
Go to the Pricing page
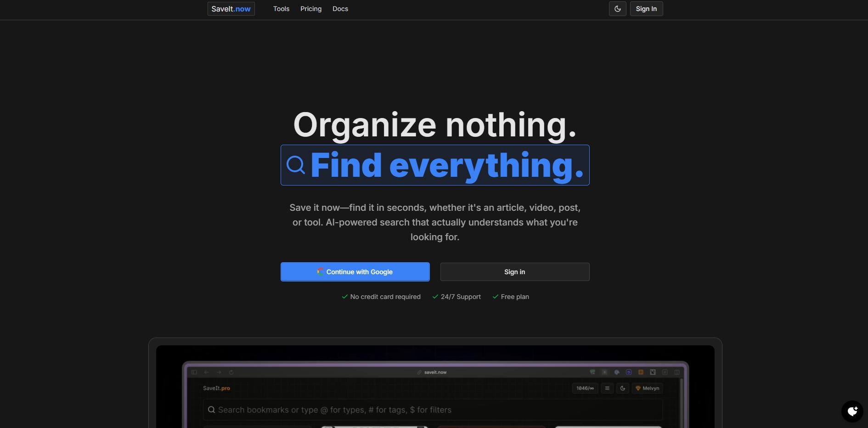click(x=310, y=9)
